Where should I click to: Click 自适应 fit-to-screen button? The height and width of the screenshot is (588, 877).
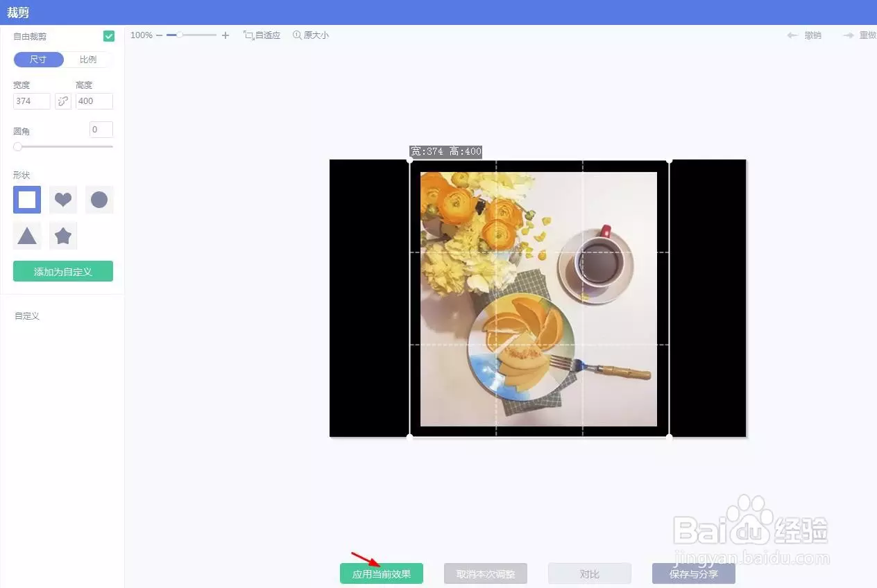262,35
